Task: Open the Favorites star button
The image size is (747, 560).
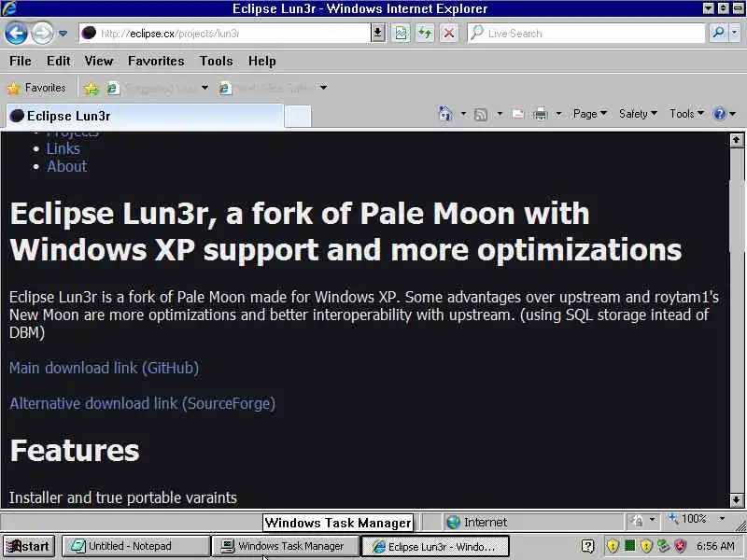Action: 36,88
